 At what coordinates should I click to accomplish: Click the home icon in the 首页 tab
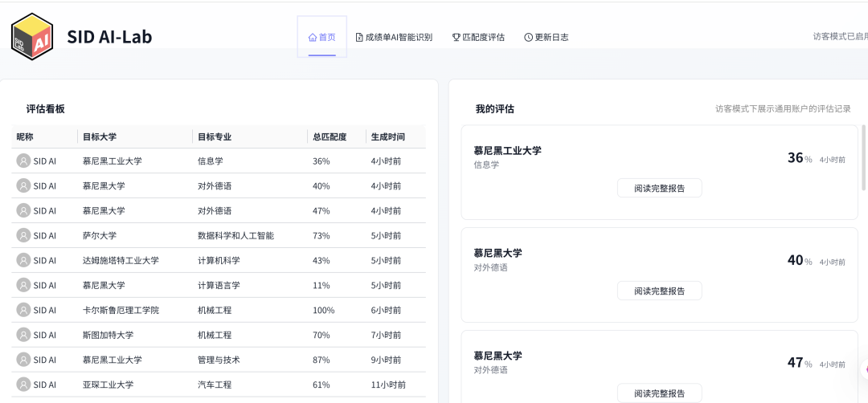pyautogui.click(x=312, y=38)
